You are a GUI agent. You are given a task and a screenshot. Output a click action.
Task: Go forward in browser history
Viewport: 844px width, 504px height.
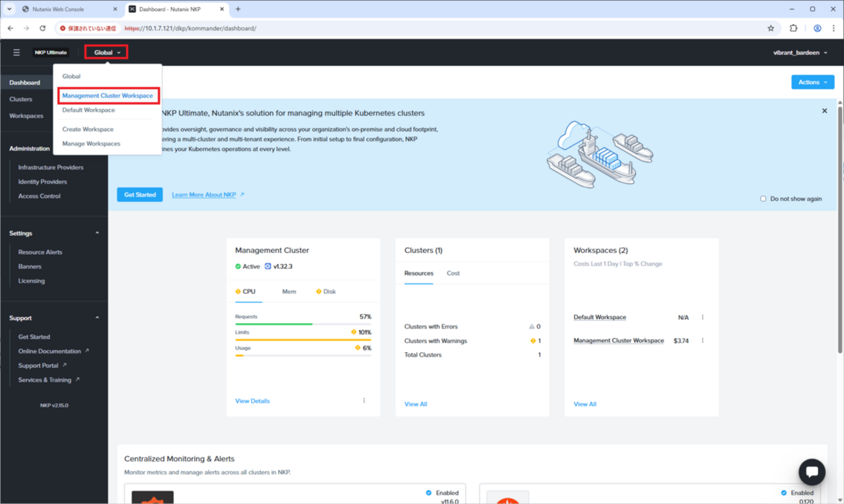point(27,29)
